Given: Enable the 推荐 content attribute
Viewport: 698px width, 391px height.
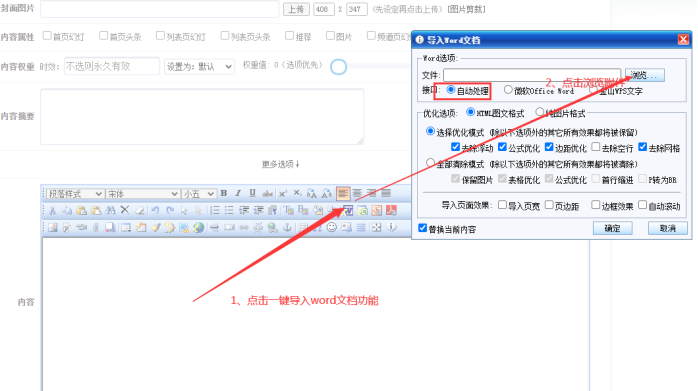Looking at the screenshot, I should [x=289, y=36].
